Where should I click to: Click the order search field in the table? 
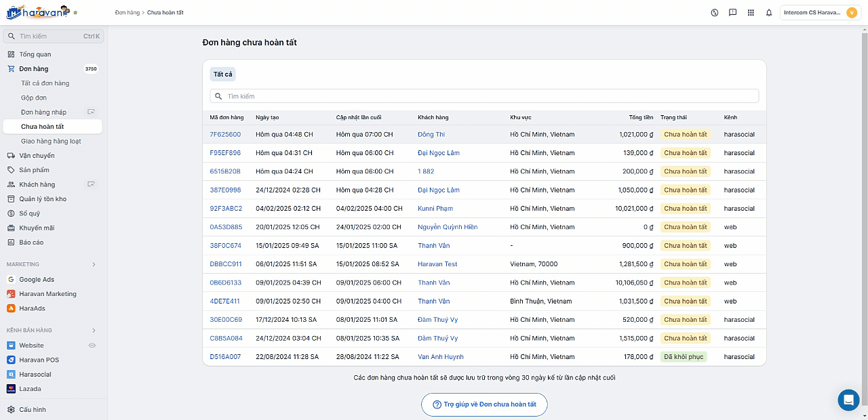click(x=484, y=96)
